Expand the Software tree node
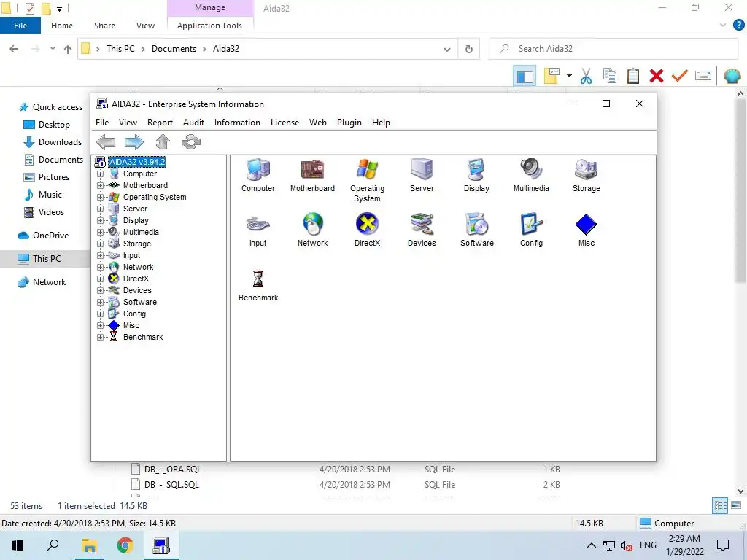747x560 pixels. coord(100,302)
